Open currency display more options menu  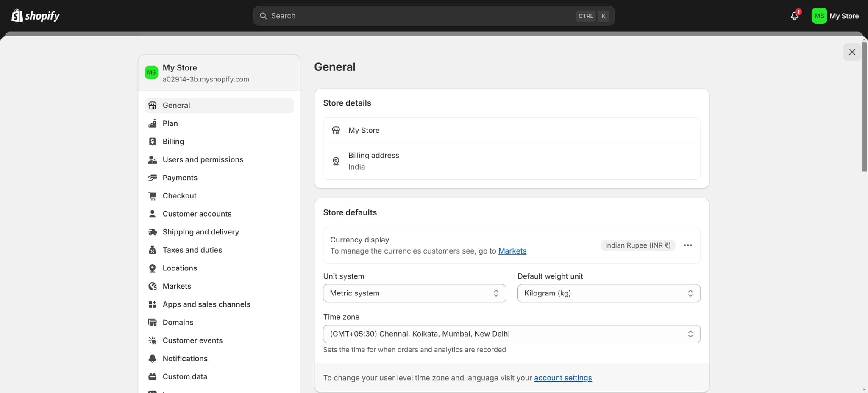point(687,245)
